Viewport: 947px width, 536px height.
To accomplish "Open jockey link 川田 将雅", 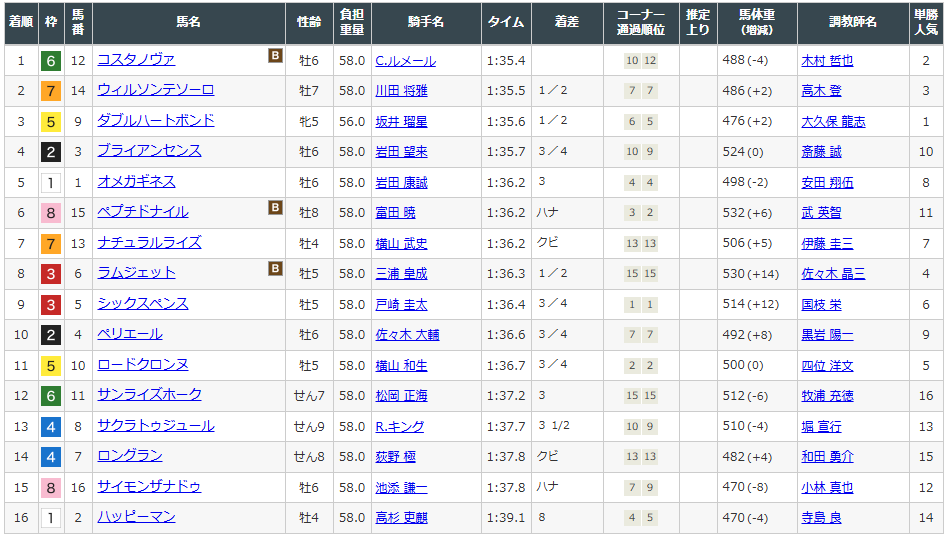I will coord(401,91).
